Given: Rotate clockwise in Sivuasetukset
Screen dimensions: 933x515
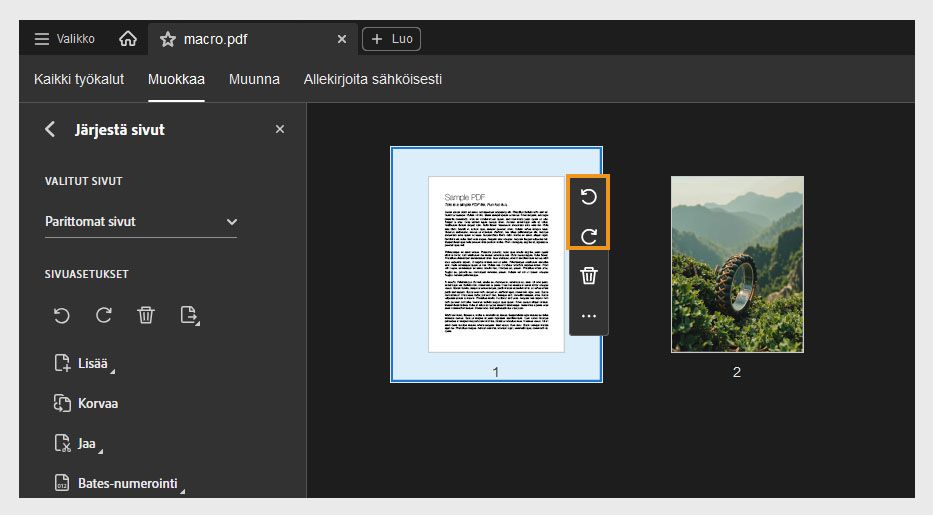Looking at the screenshot, I should coord(104,315).
